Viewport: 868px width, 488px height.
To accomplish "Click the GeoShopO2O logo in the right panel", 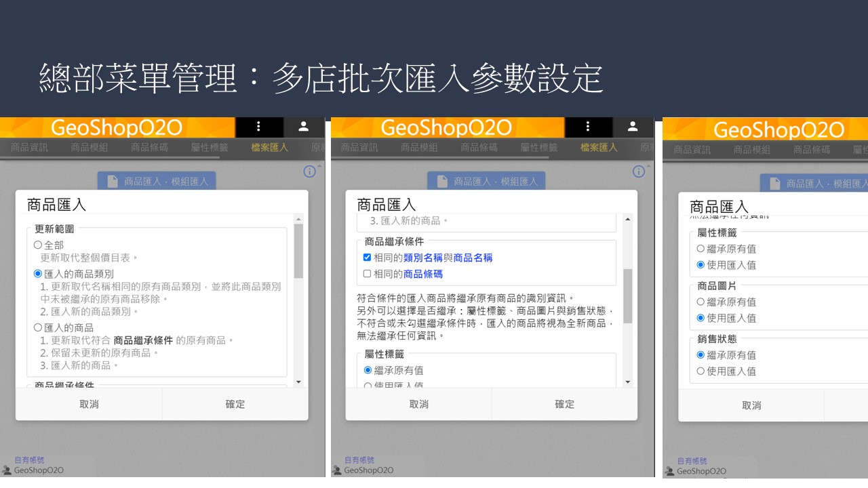I will 778,129.
